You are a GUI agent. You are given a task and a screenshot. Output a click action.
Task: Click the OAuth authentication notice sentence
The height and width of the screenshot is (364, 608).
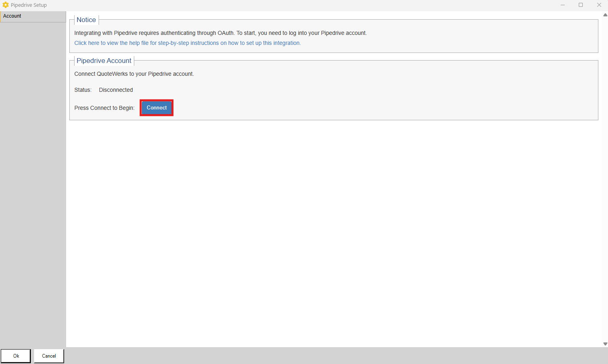[x=220, y=33]
